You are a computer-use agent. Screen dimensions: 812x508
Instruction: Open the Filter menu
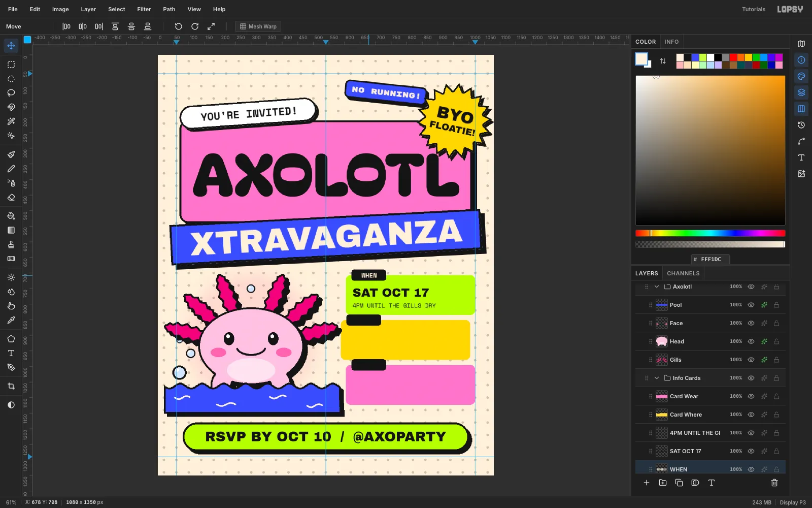(x=144, y=9)
